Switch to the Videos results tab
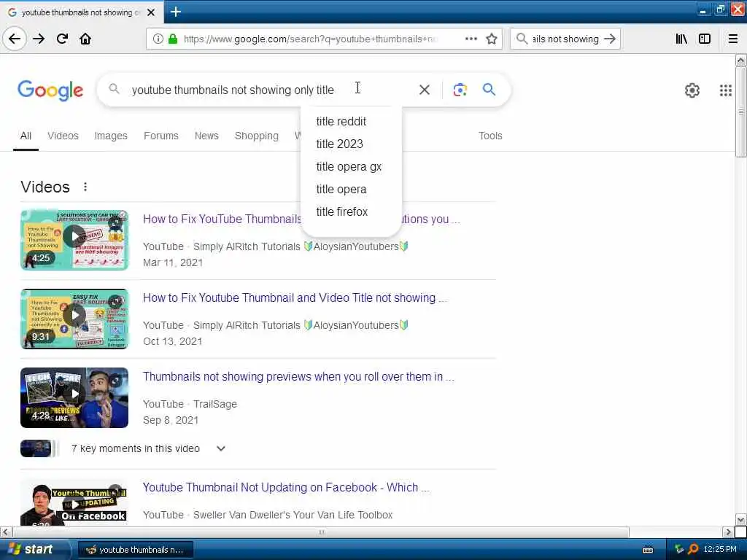Screen dimensions: 747x560 tap(63, 136)
